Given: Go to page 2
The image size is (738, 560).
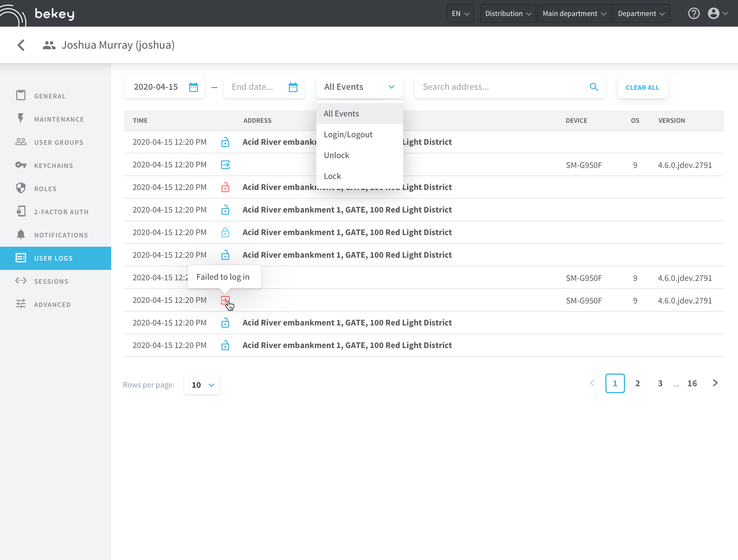Looking at the screenshot, I should tap(637, 383).
